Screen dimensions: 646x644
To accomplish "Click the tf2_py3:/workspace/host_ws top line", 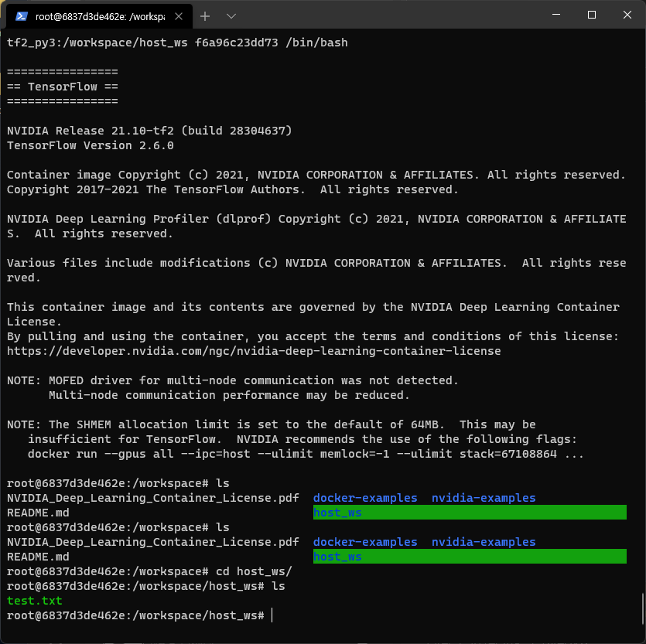I will [177, 43].
